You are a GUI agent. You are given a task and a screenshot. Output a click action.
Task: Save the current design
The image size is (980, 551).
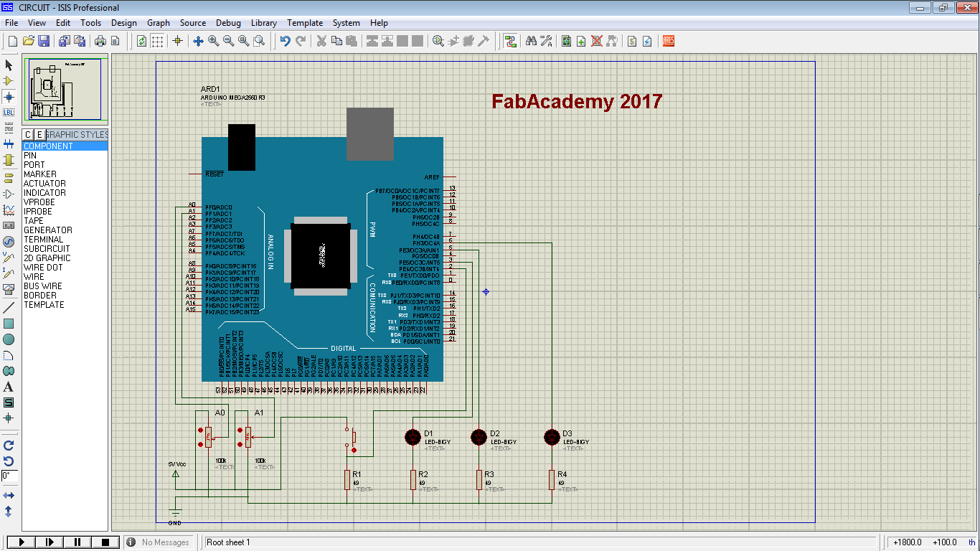click(44, 41)
